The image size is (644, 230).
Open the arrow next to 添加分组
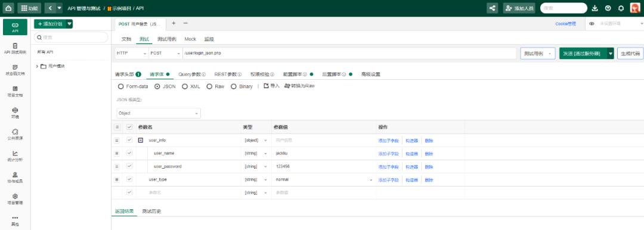click(x=69, y=24)
